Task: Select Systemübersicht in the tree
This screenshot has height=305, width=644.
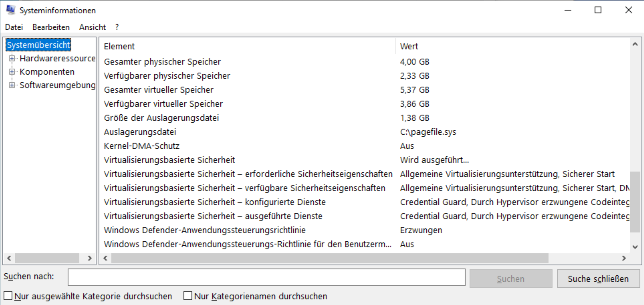Action: coord(39,45)
